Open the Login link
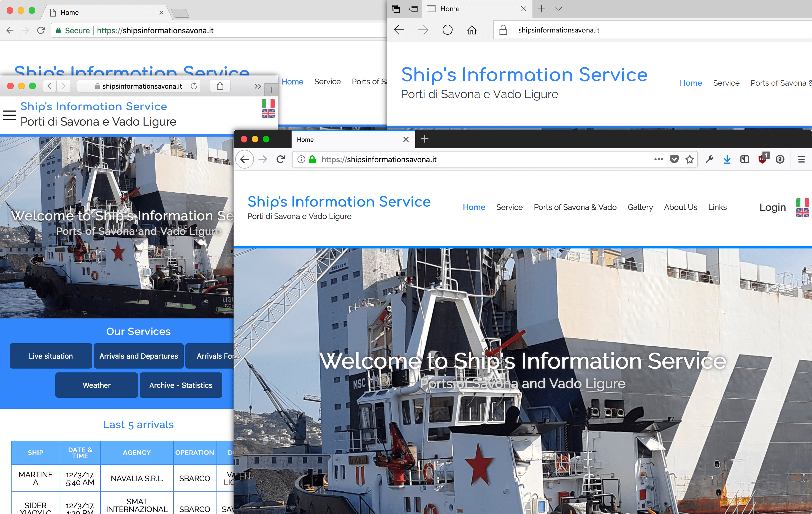The width and height of the screenshot is (812, 514). [x=772, y=207]
